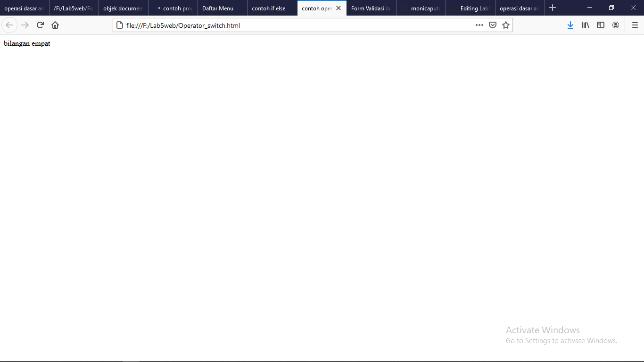Open the Firefox hamburger menu
Image resolution: width=644 pixels, height=362 pixels.
tap(635, 25)
